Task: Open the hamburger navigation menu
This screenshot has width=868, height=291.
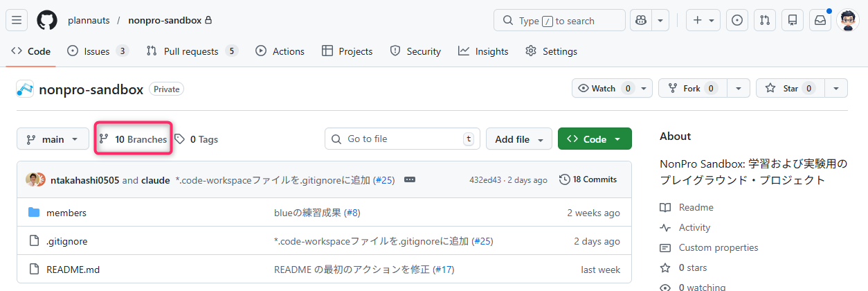Action: coord(17,20)
